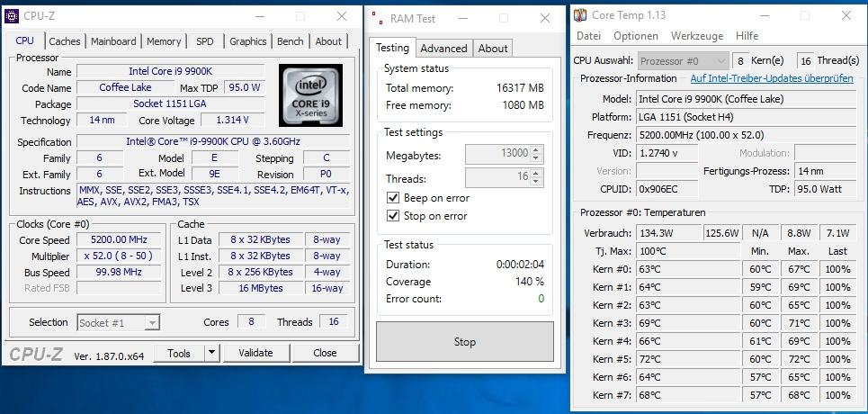Switch to the Bench tab in CPU-Z

coord(290,41)
